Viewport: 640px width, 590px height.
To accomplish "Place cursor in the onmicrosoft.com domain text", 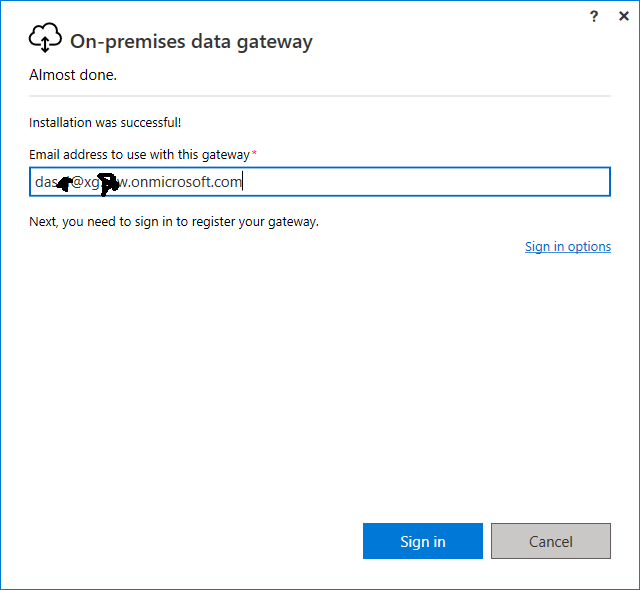I will (186, 182).
